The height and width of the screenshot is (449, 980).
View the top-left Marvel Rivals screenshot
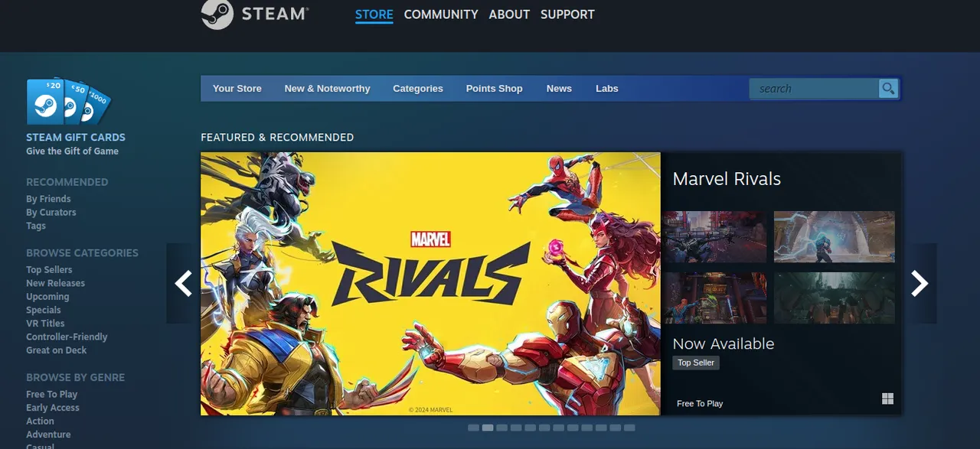coord(715,237)
